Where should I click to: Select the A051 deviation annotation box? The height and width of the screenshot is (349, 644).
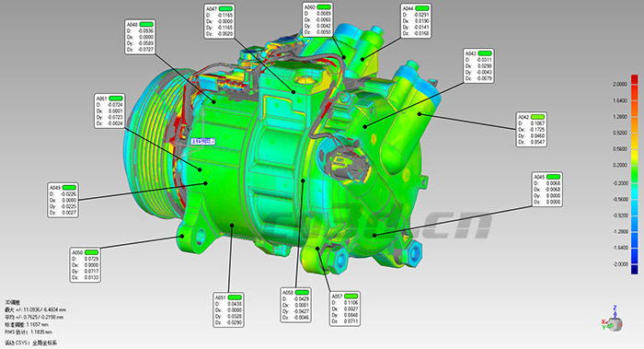pyautogui.click(x=229, y=310)
